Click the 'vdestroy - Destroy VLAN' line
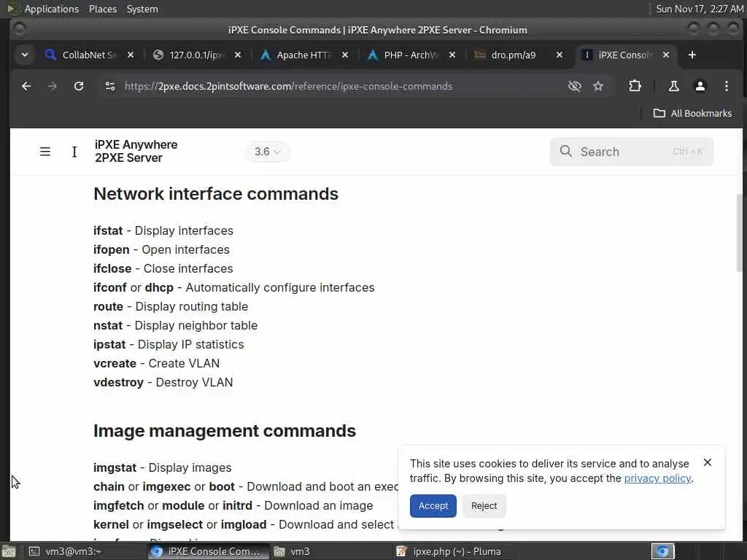 pos(163,382)
